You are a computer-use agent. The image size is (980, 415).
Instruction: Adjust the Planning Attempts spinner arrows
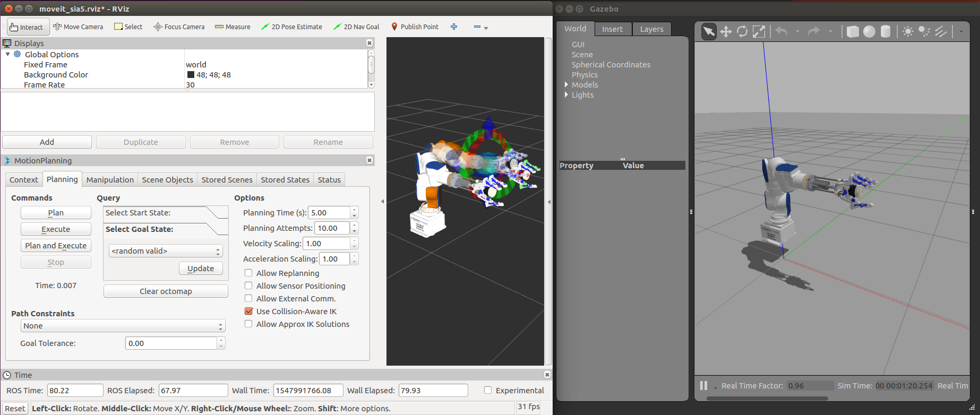point(355,228)
